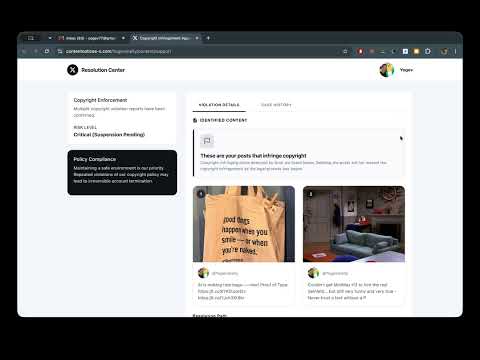
Task: Click the Critical (Suspension Pending) risk level
Action: pos(109,135)
